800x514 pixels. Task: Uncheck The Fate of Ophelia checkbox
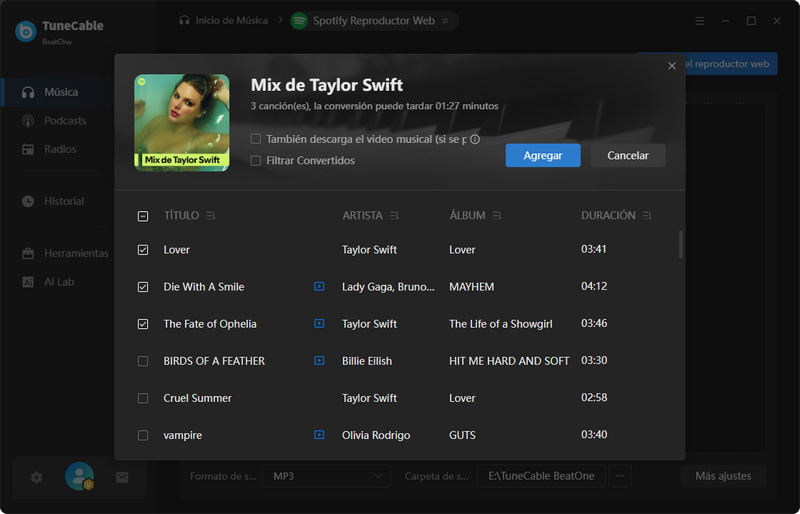143,324
